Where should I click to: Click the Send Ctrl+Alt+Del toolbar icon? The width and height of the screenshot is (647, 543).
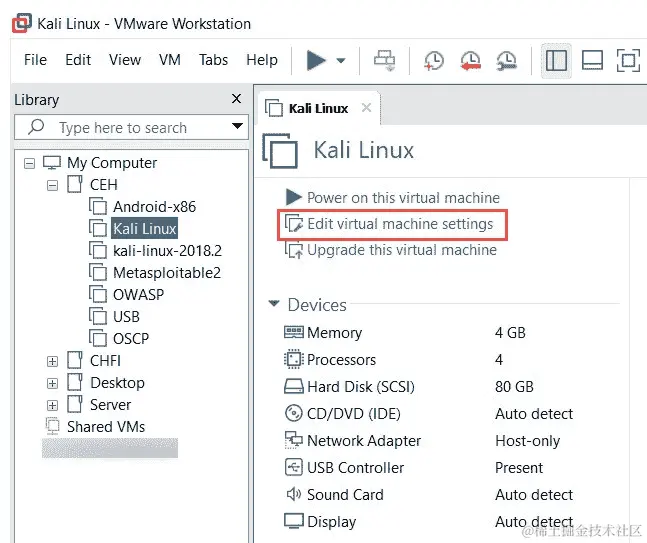click(385, 61)
